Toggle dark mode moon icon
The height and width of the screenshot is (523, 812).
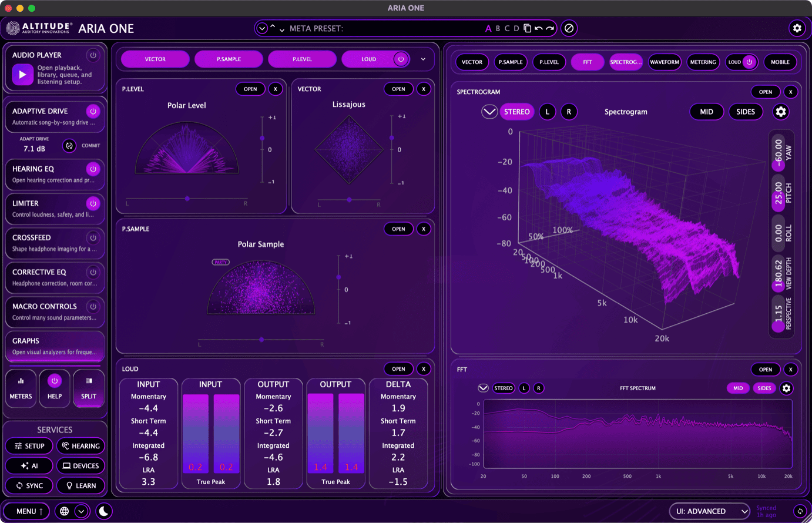coord(104,511)
